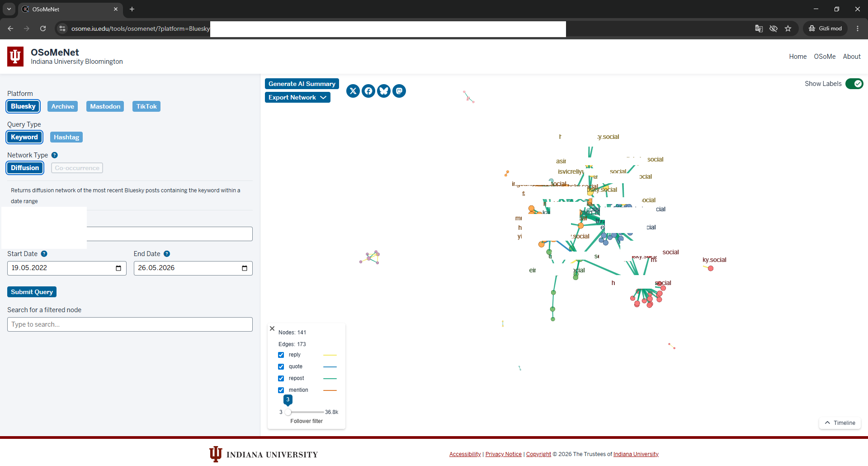Click the browser address bar URL
Screen dimensions: 868x466
click(141, 29)
